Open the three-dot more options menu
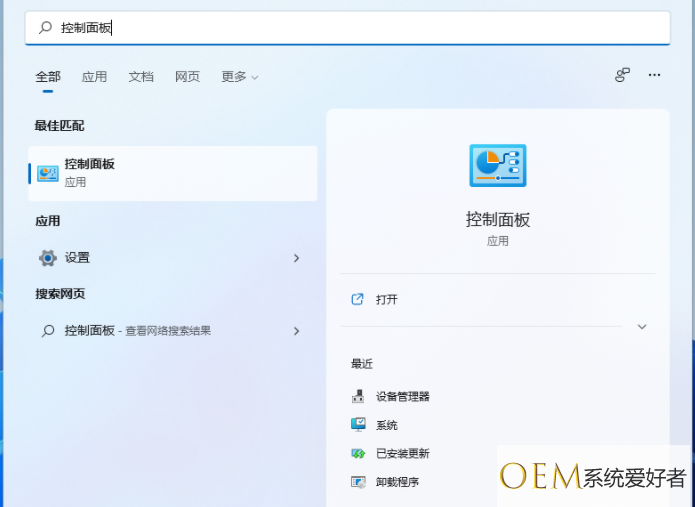The image size is (695, 507). [655, 75]
